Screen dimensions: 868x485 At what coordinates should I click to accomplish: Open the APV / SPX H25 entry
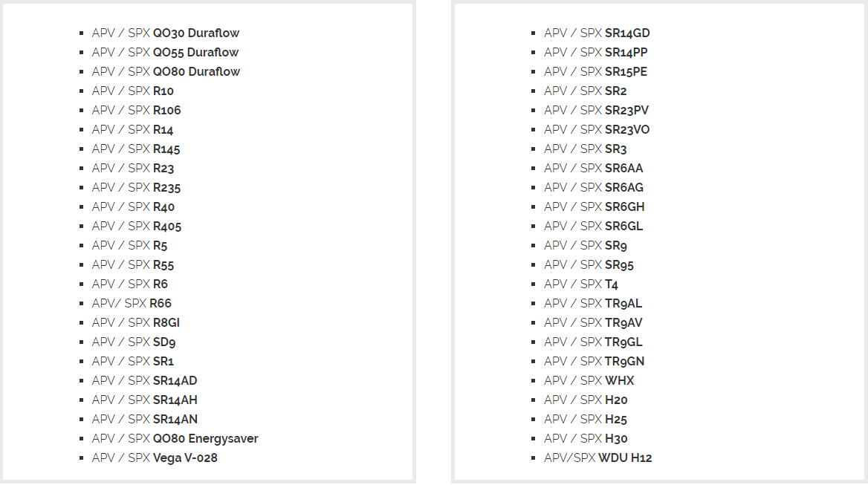point(586,420)
